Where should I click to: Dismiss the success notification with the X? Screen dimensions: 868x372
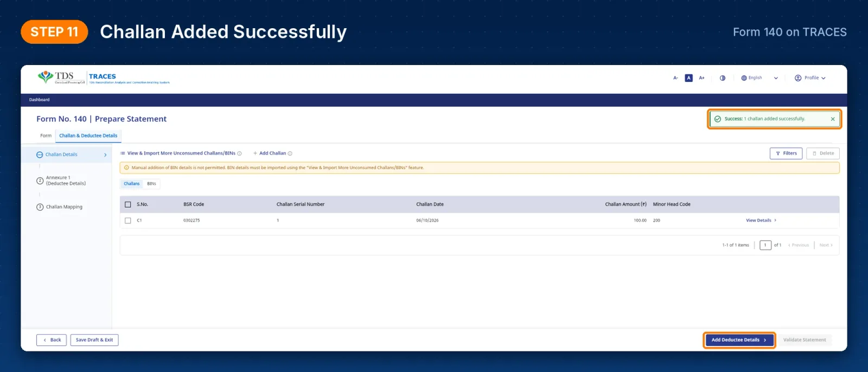point(833,119)
